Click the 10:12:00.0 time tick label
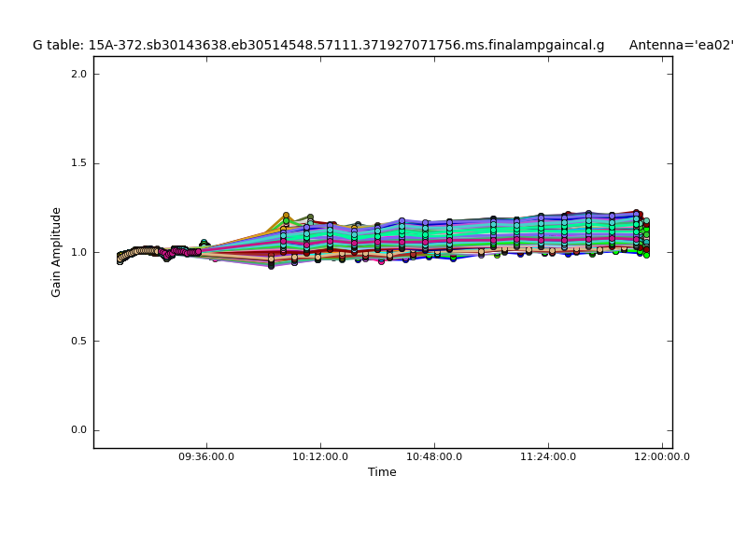Viewport: 747px width, 560px height. coord(320,456)
